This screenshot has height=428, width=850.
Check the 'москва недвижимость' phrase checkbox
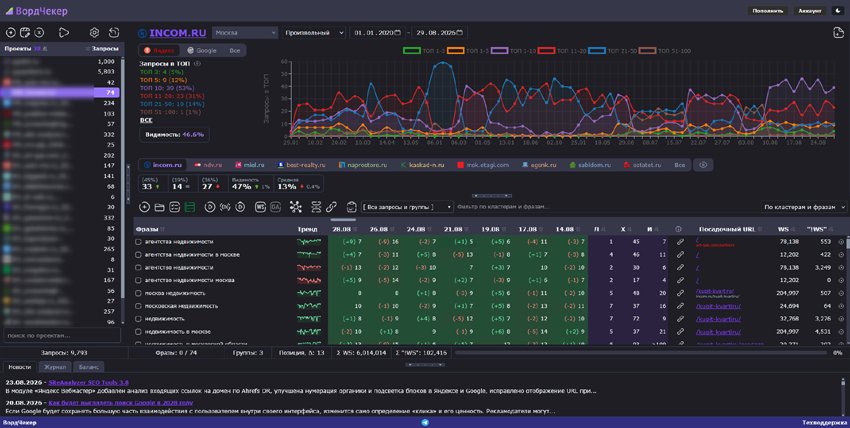[x=138, y=293]
